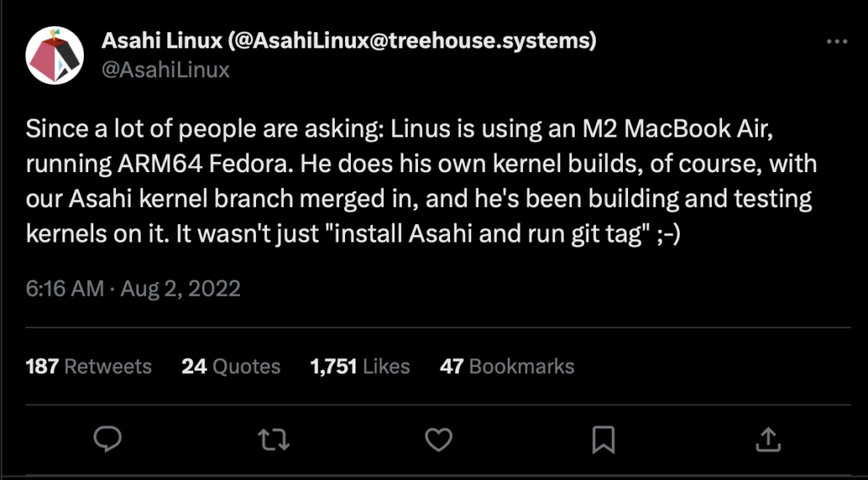Like the tweet with the heart icon
Screen dimensions: 868x480
pos(437,438)
